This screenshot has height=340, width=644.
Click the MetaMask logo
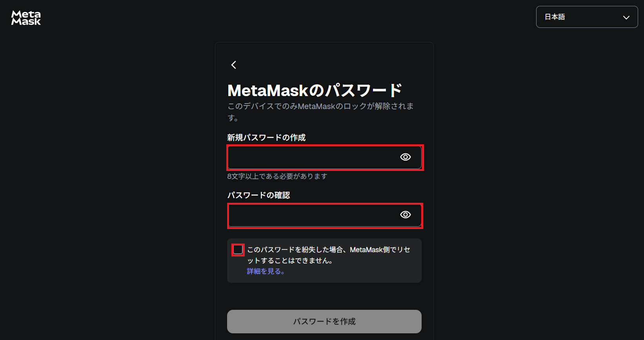[x=26, y=18]
